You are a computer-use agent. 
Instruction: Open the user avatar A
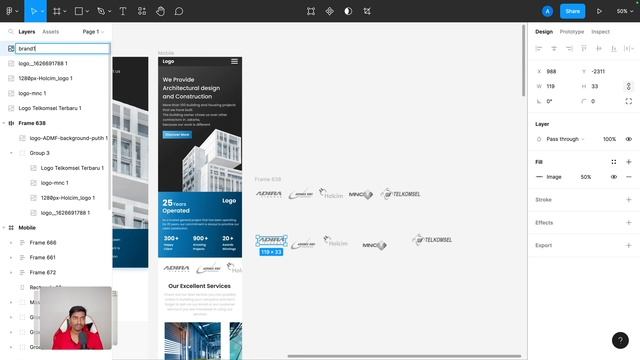point(547,11)
